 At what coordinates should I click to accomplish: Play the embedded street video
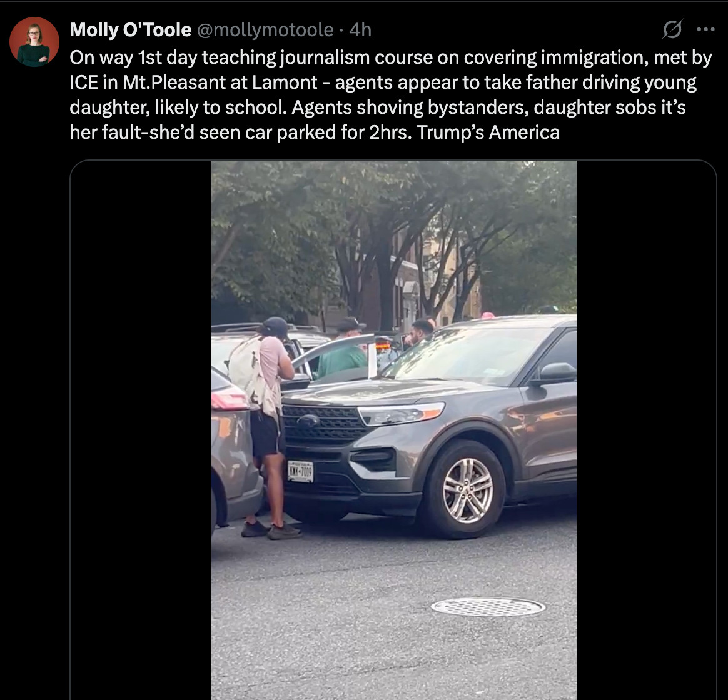pyautogui.click(x=394, y=430)
